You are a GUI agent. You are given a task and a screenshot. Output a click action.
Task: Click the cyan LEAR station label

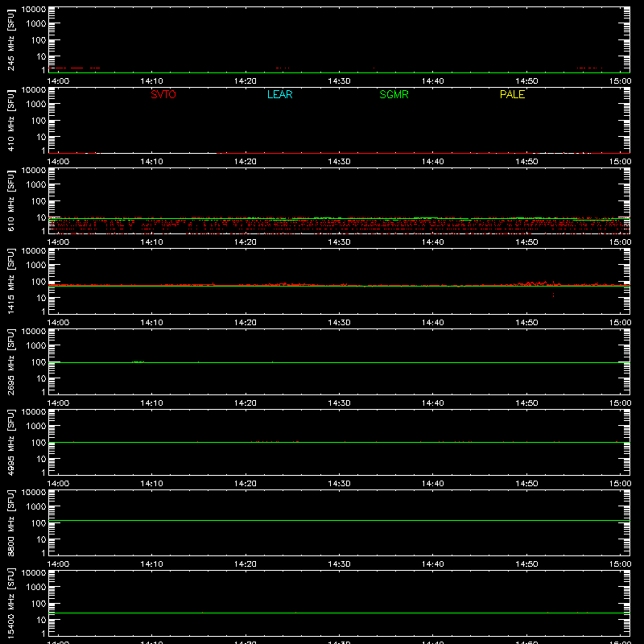(x=279, y=94)
